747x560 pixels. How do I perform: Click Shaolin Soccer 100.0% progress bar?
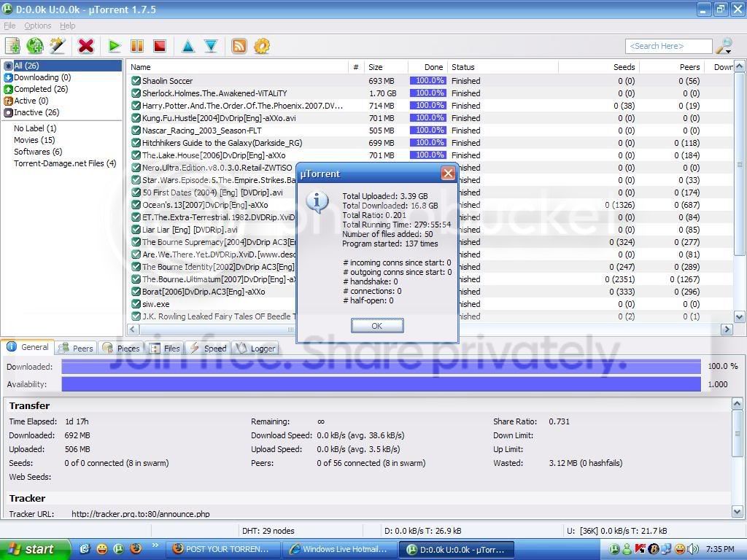tap(427, 80)
